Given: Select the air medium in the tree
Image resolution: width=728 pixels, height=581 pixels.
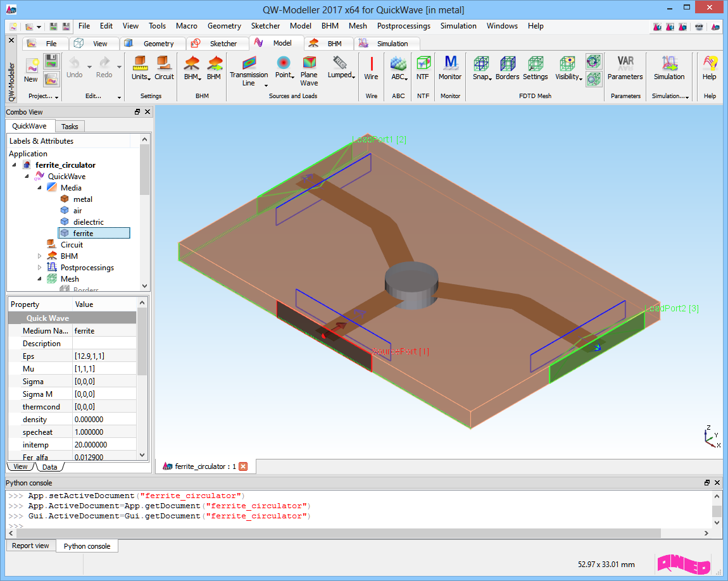Looking at the screenshot, I should (x=77, y=211).
